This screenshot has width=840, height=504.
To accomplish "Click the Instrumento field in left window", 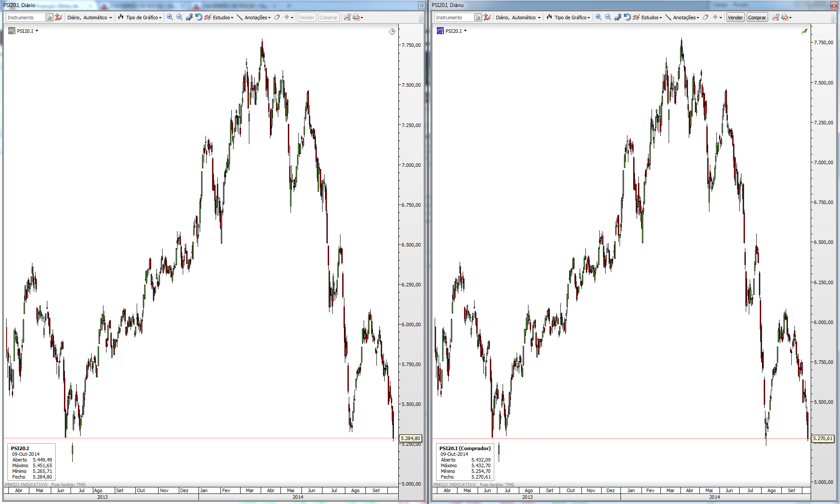I will [x=25, y=18].
